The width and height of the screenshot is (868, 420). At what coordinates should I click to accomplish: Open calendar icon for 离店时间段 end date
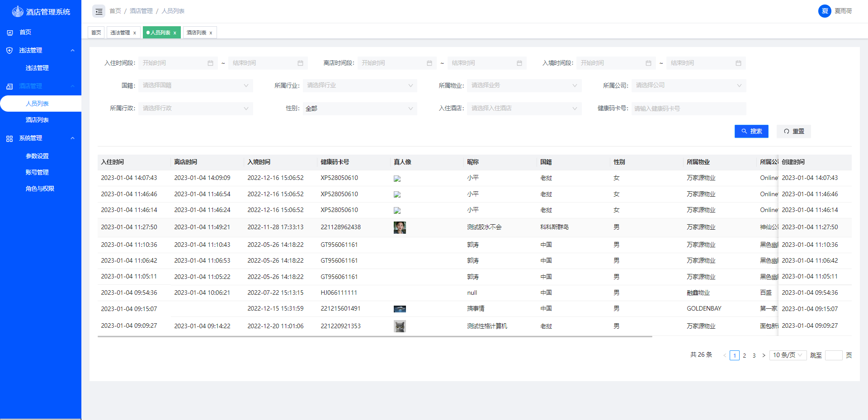pos(519,63)
